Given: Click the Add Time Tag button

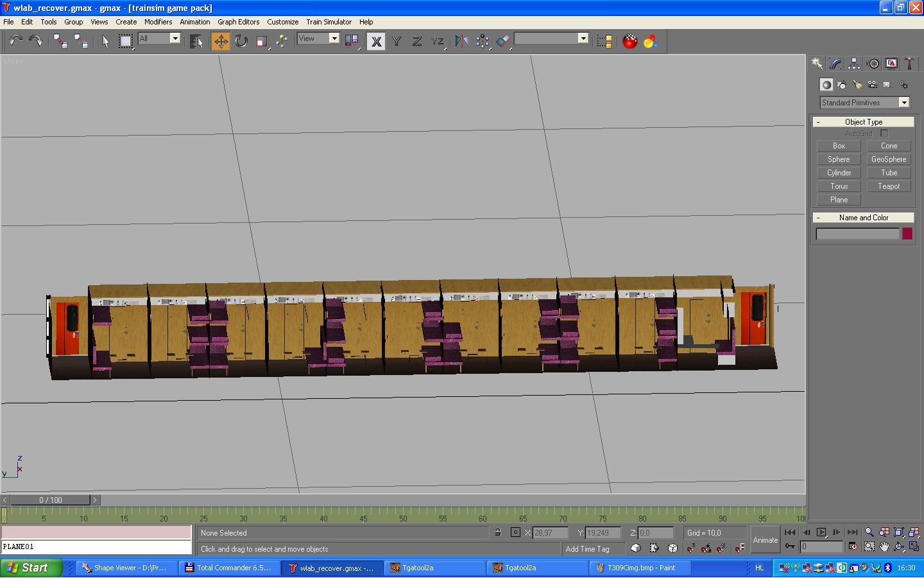Looking at the screenshot, I should click(x=587, y=549).
